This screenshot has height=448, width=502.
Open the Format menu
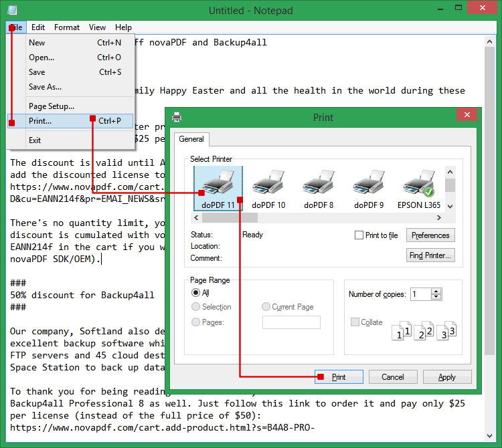point(66,27)
